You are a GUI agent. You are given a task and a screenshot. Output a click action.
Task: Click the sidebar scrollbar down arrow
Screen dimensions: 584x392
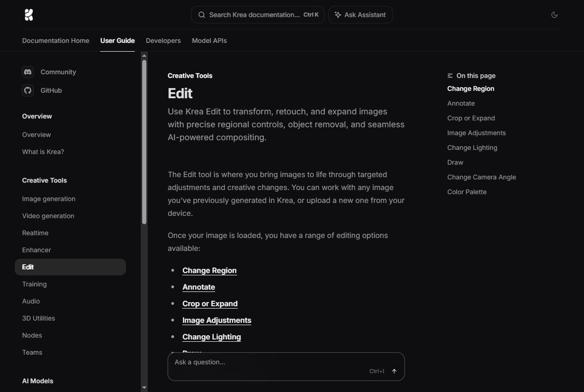[x=144, y=388]
